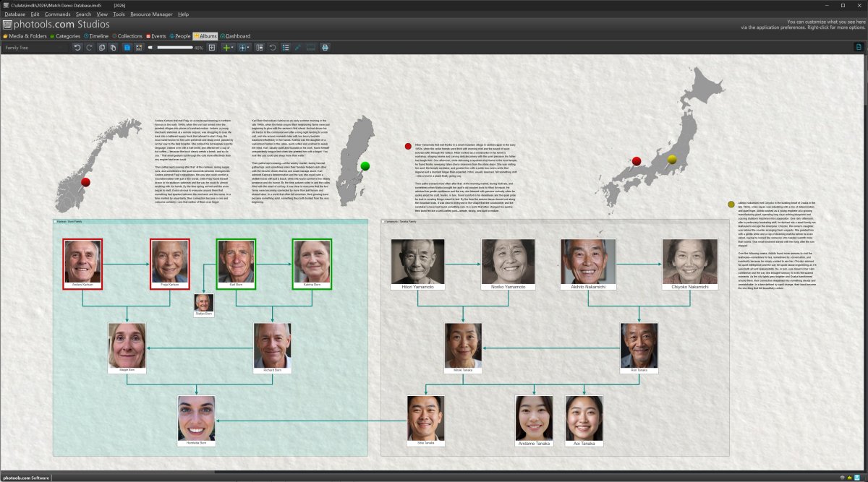
Task: Open the Search menu
Action: tap(83, 14)
